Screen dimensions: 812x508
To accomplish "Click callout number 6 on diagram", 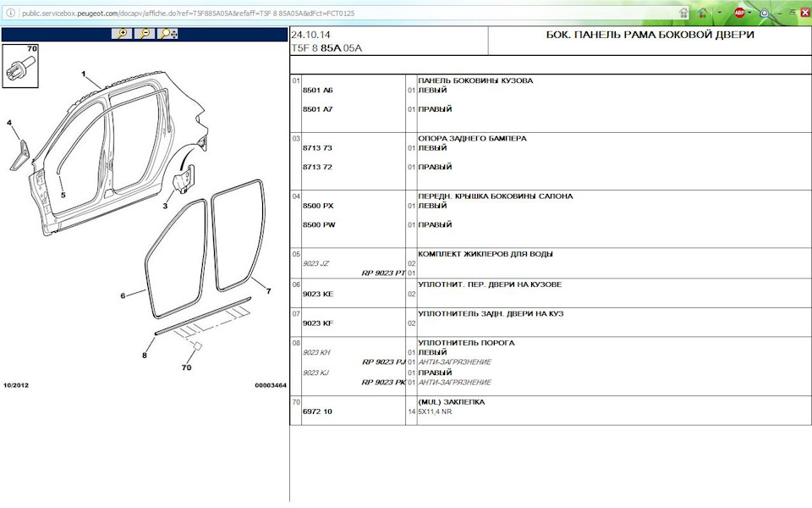I will [x=123, y=295].
